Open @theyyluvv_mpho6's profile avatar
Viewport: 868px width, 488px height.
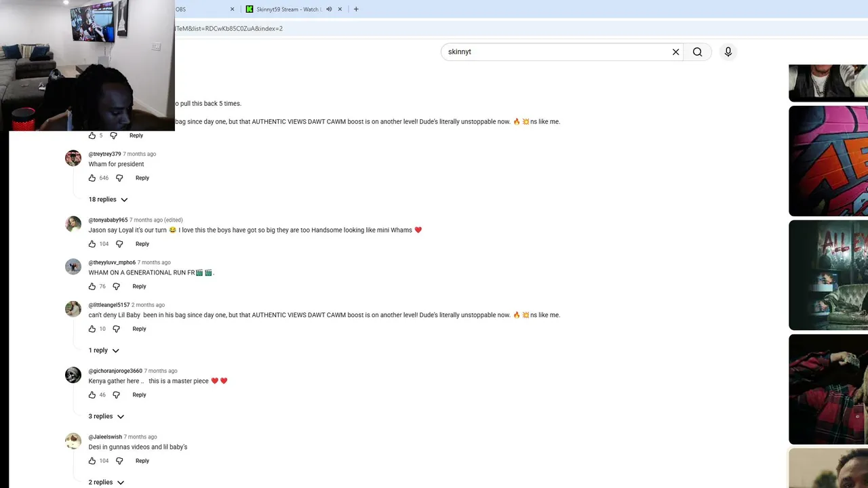(73, 266)
